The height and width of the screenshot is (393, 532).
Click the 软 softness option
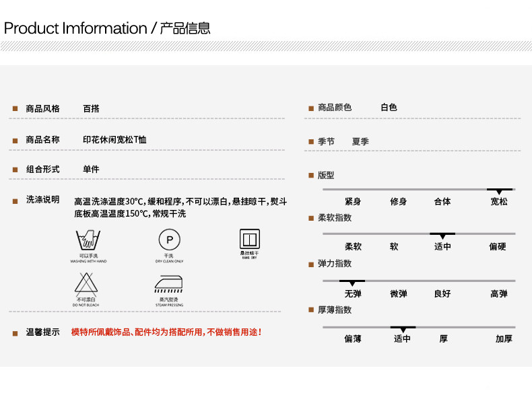(x=394, y=246)
